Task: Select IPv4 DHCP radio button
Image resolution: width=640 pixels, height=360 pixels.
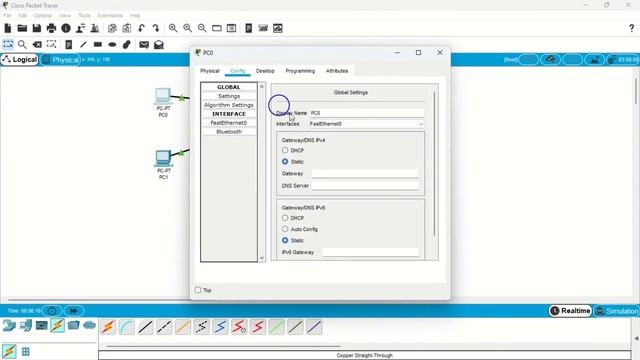Action: (x=285, y=150)
